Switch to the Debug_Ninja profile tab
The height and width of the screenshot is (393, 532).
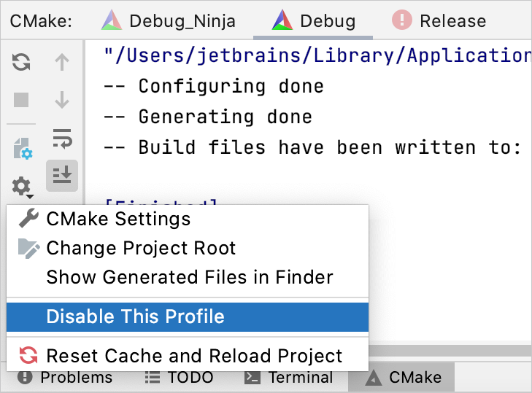[169, 20]
